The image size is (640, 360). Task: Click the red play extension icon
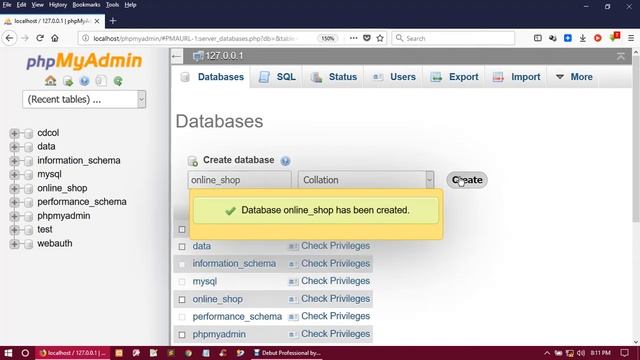[598, 38]
